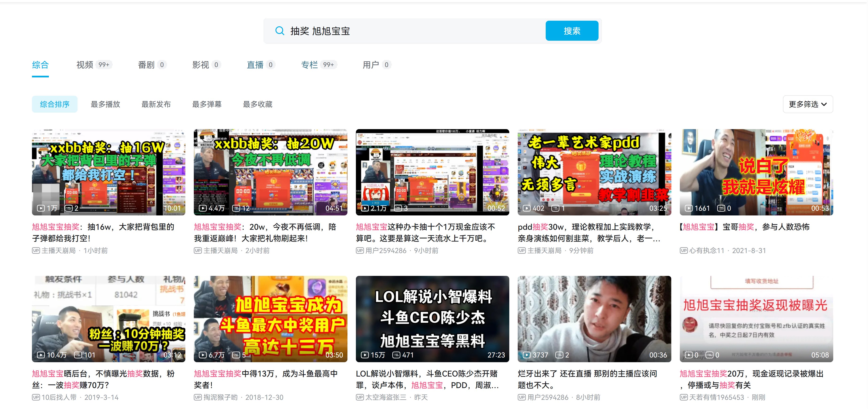Click play-count icon showing 10.4万
Image resolution: width=868 pixels, height=409 pixels.
click(x=41, y=355)
